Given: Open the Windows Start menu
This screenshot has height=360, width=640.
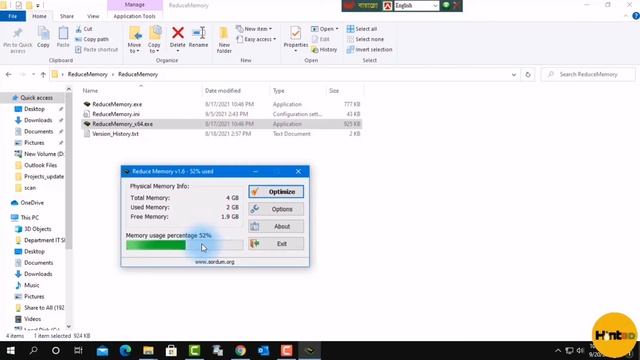Looking at the screenshot, I should click(x=11, y=351).
